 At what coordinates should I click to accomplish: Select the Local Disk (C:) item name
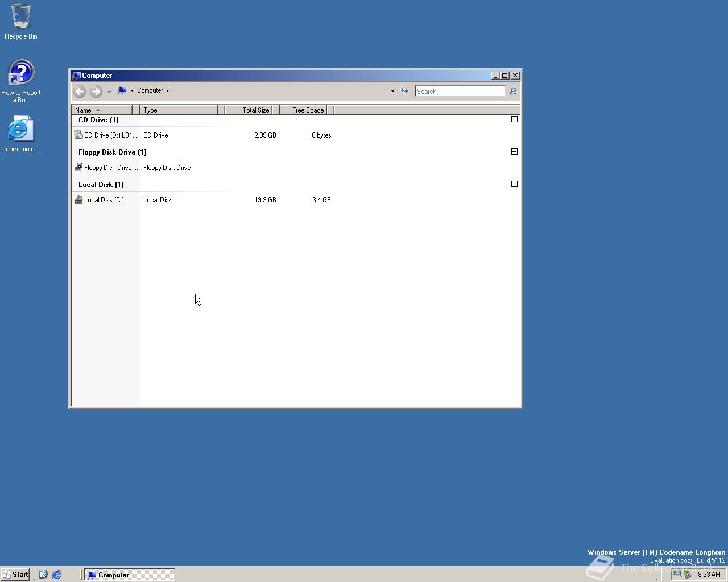tap(104, 200)
